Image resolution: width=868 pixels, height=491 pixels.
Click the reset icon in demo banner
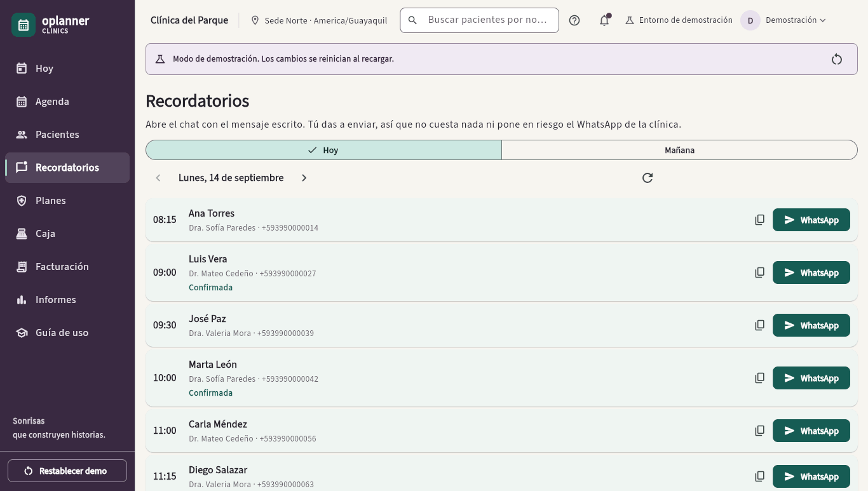click(837, 59)
